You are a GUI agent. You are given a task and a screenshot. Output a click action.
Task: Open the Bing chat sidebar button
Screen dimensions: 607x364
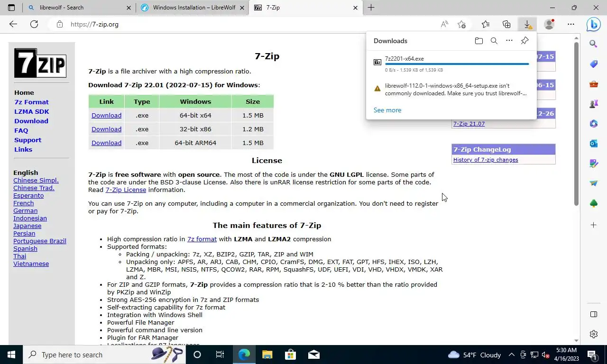[594, 24]
